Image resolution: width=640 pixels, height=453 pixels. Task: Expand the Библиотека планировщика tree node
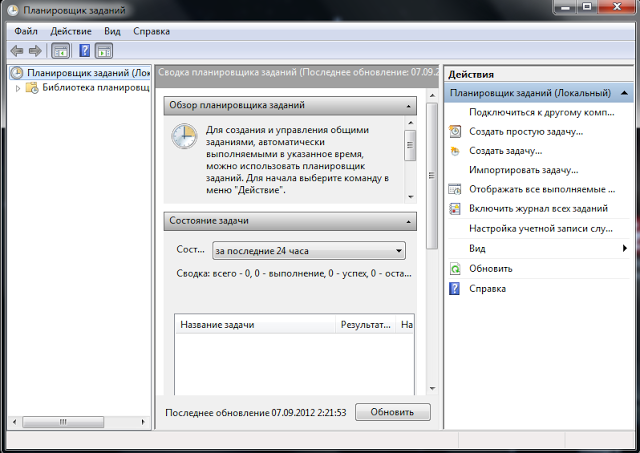(x=18, y=88)
